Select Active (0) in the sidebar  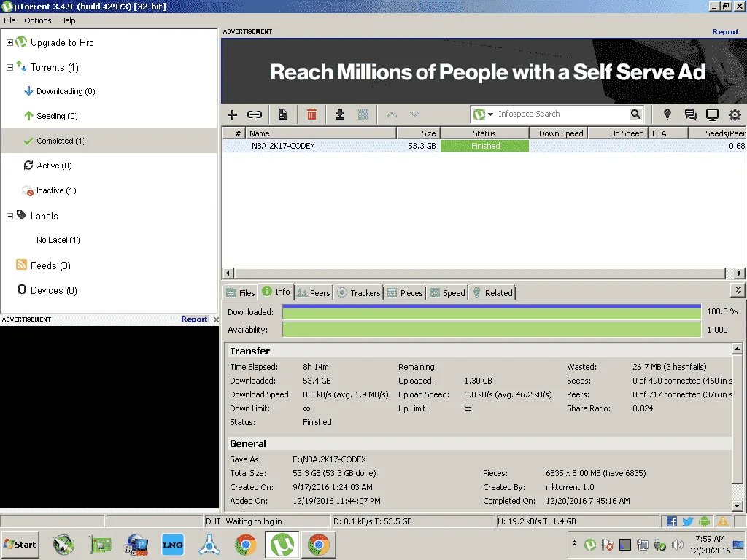click(109, 166)
